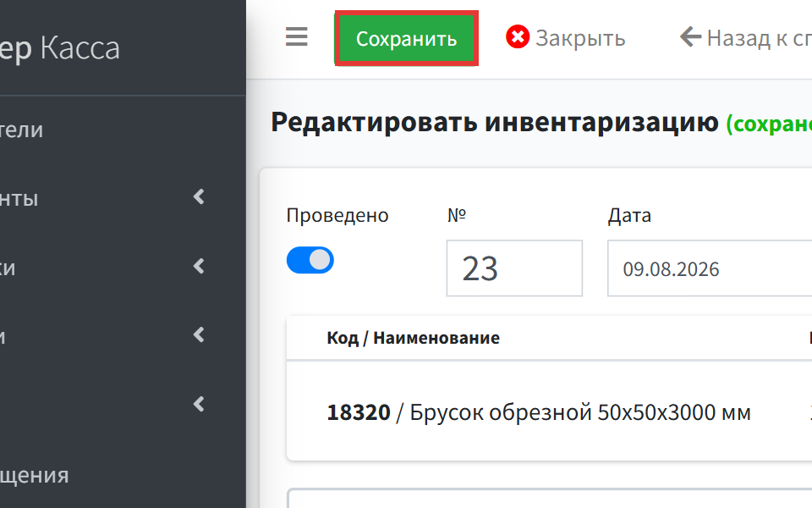Click the Дата field showing 09.08.2026

coord(710,268)
